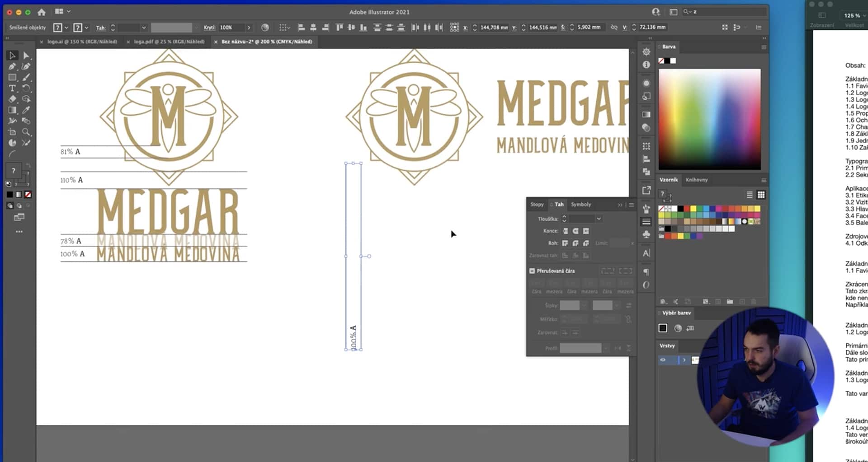
Task: Click Tah label in control bar
Action: 101,28
